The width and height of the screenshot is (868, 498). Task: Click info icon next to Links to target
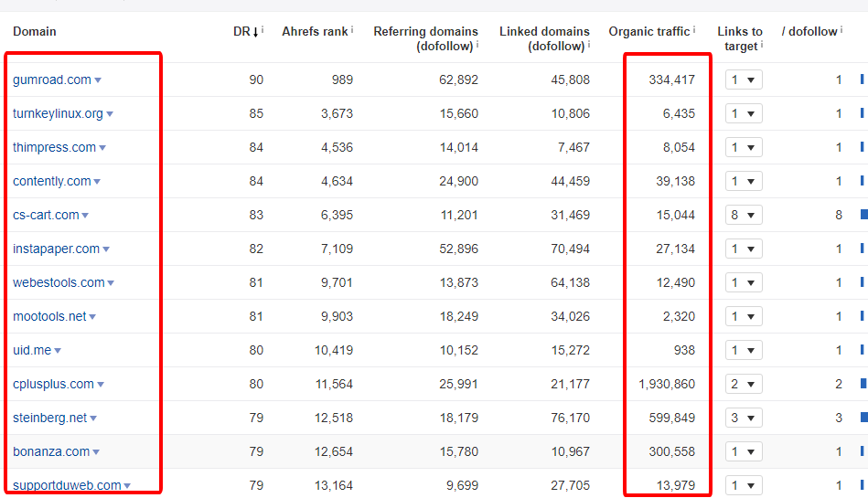point(762,44)
